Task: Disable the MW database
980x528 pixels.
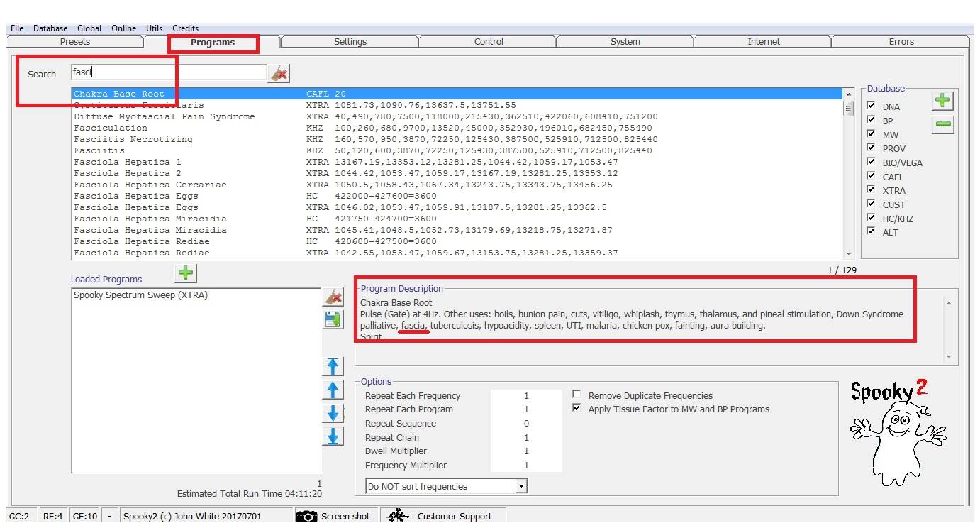Action: tap(872, 134)
